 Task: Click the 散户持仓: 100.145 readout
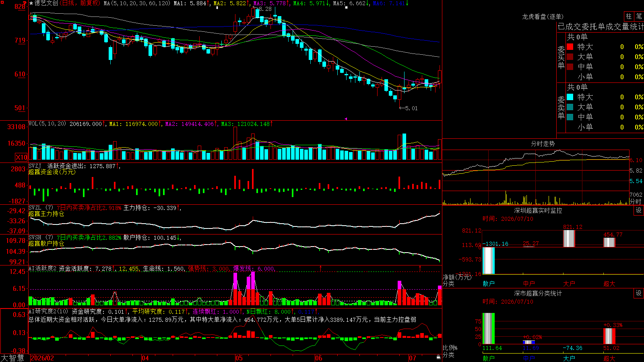[x=152, y=238]
